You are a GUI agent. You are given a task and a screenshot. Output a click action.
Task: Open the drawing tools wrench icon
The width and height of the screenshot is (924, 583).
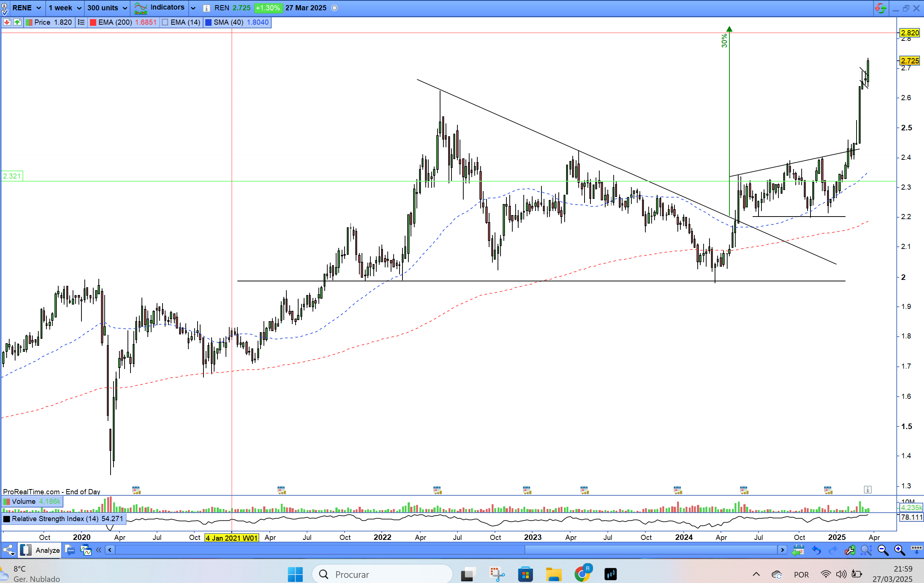tap(850, 550)
